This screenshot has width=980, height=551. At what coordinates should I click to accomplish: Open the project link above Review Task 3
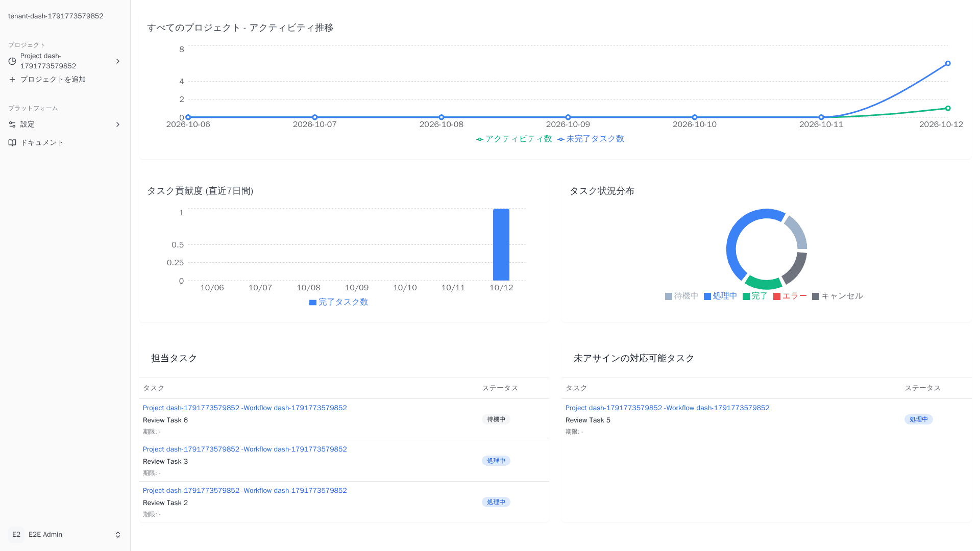click(244, 449)
